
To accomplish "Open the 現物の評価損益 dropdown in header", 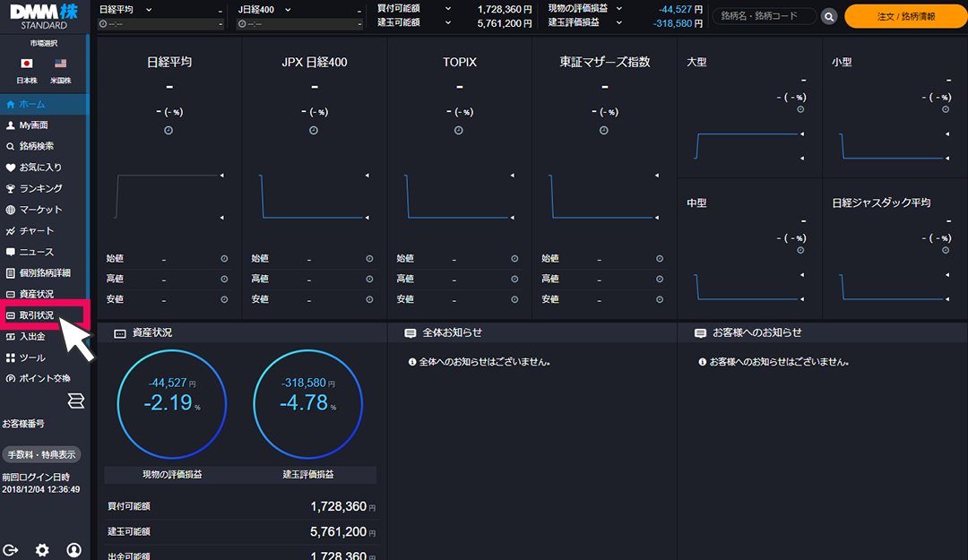I will pos(618,9).
